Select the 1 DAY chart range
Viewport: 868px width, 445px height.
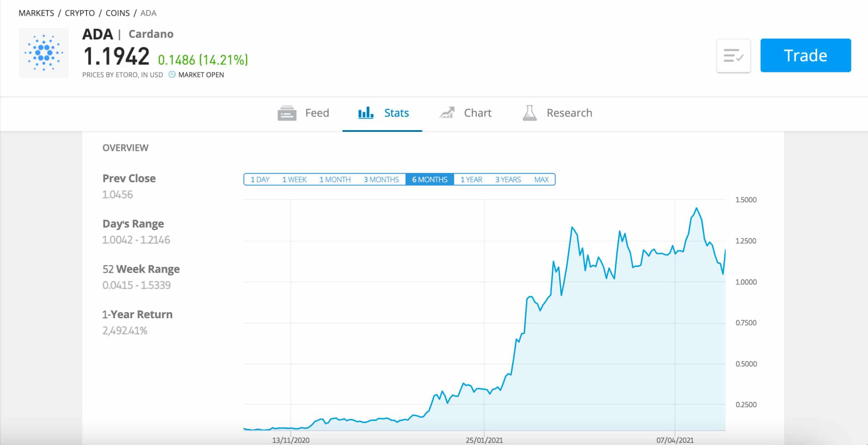pyautogui.click(x=260, y=179)
